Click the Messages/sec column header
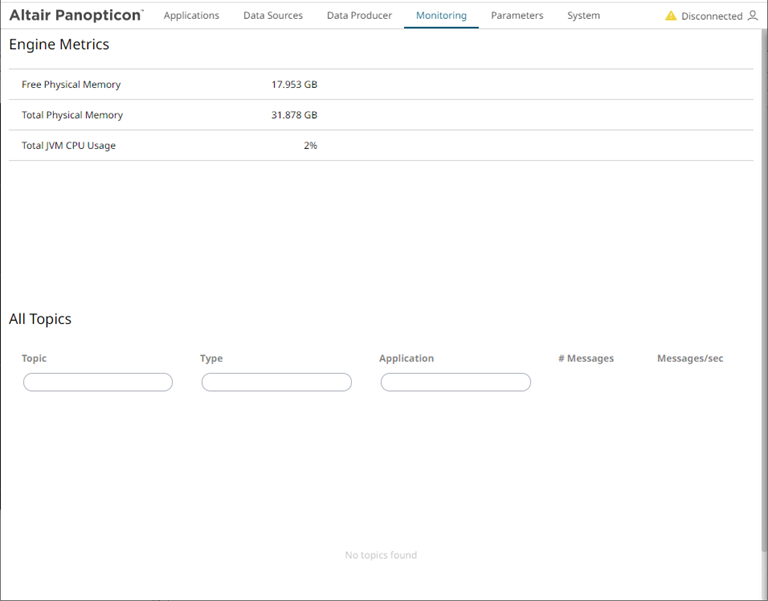768x601 pixels. 689,358
